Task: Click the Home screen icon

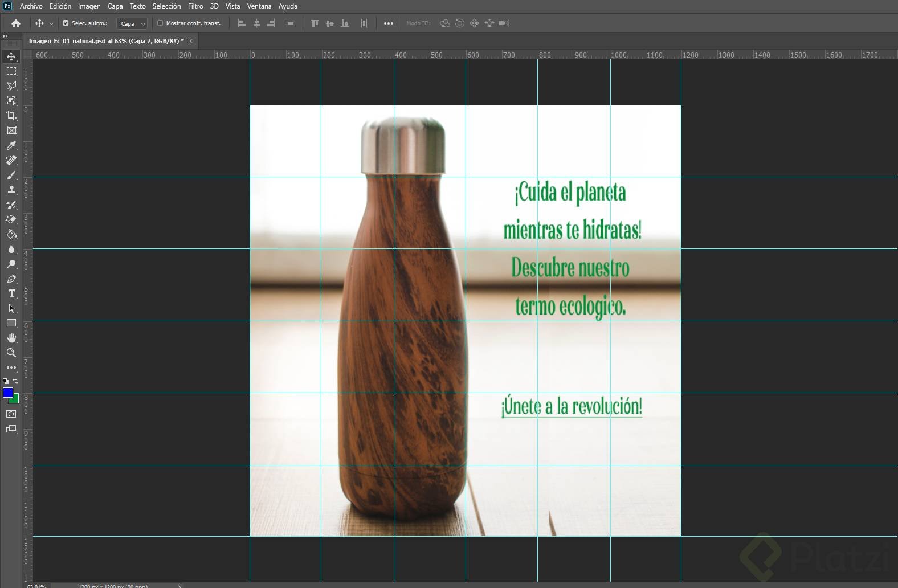Action: coord(16,23)
